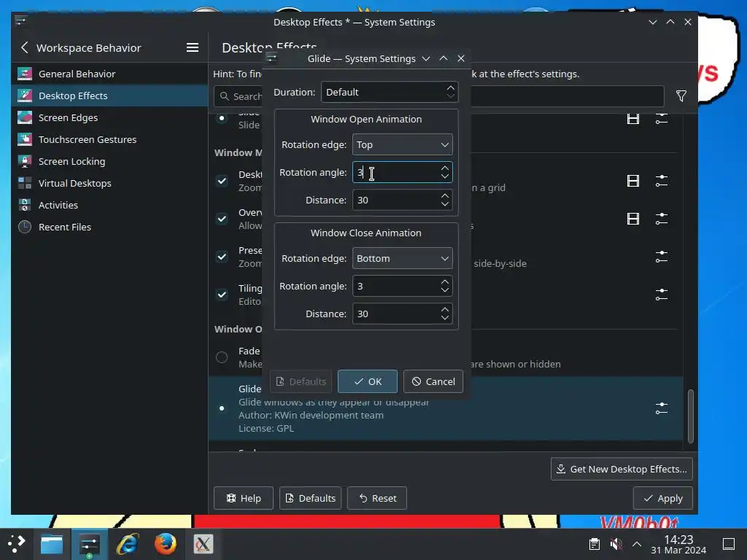Increase the Window Open distance value
The width and height of the screenshot is (747, 560).
(x=445, y=195)
